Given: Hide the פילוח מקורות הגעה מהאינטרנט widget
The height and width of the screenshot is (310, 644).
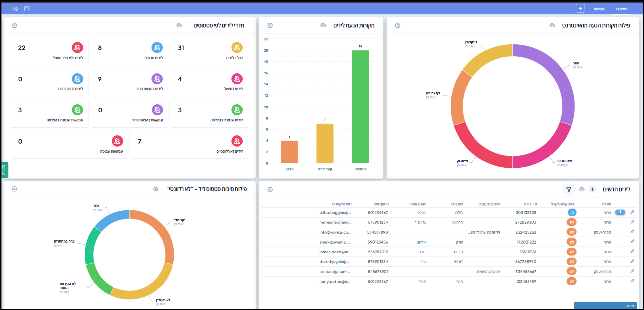Looking at the screenshot, I should (552, 25).
